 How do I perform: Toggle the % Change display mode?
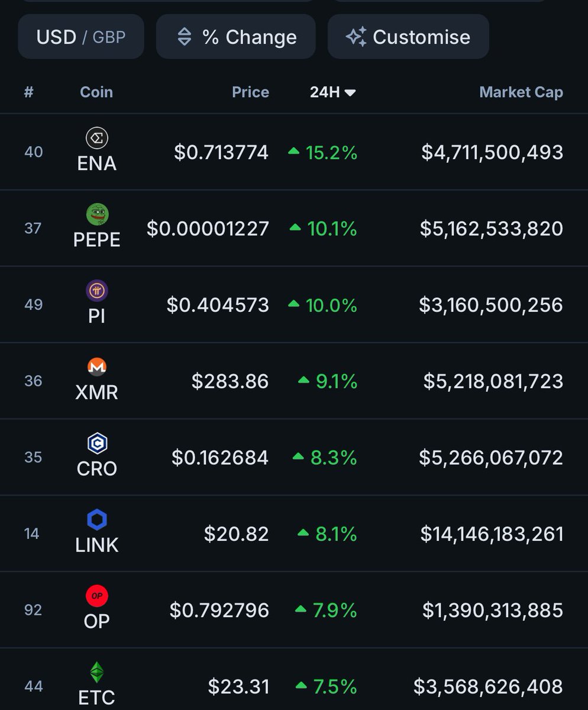coord(235,37)
